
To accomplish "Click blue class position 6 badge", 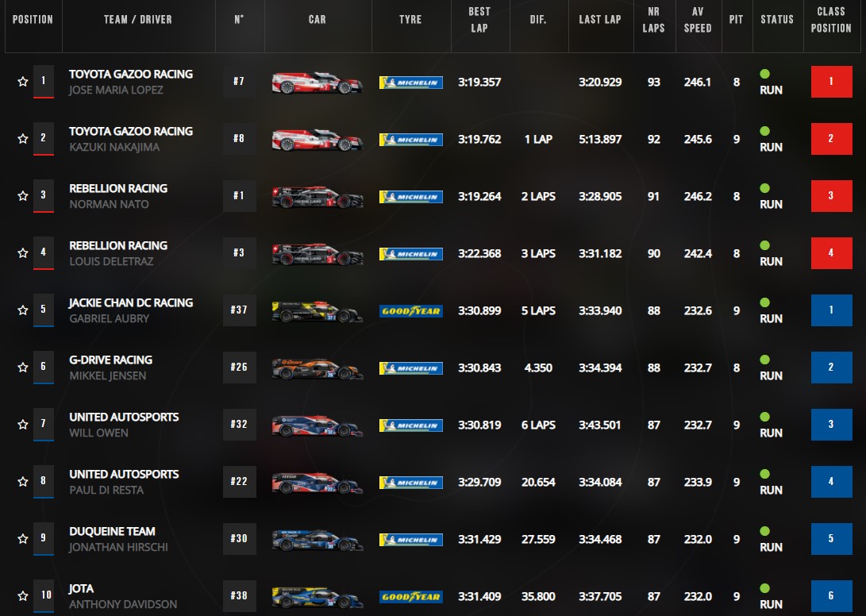I will point(831,596).
